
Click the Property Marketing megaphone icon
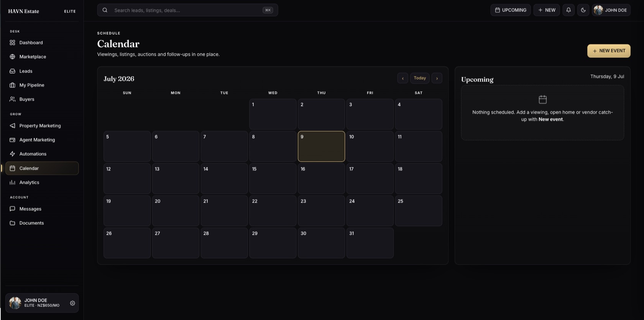(x=12, y=126)
